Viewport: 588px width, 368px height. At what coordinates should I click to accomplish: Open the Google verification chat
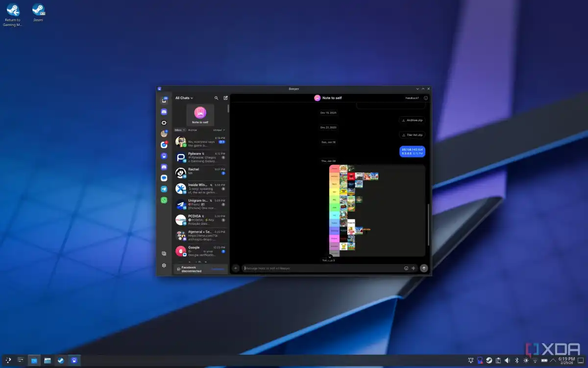click(200, 251)
